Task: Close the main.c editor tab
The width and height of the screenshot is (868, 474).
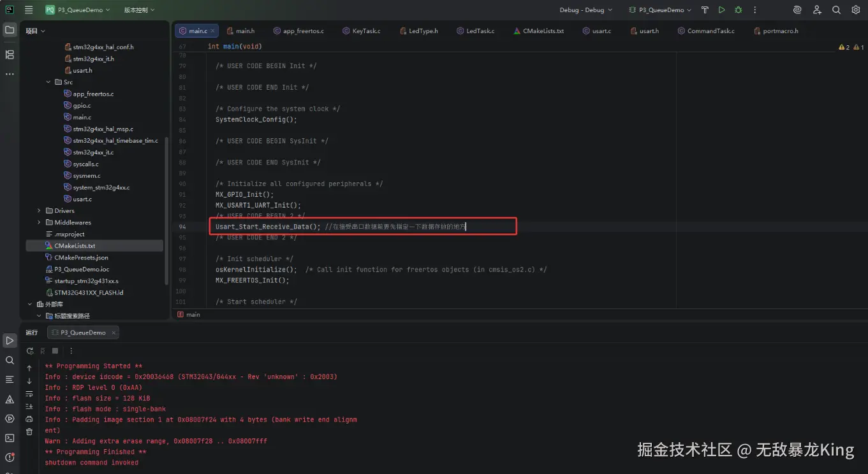Action: point(213,31)
